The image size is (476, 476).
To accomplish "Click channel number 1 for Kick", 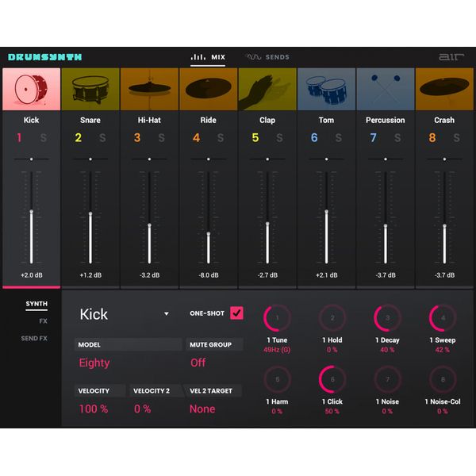I will [19, 138].
